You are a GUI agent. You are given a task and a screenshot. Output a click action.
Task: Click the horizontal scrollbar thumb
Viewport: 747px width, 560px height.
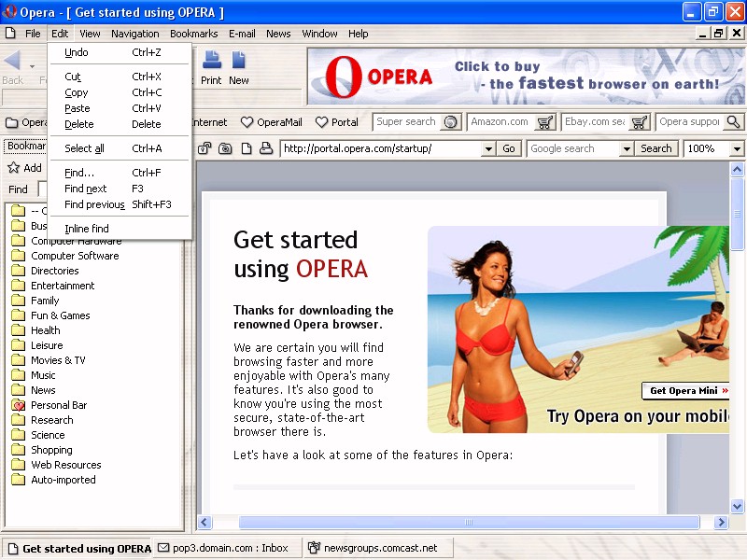(469, 523)
